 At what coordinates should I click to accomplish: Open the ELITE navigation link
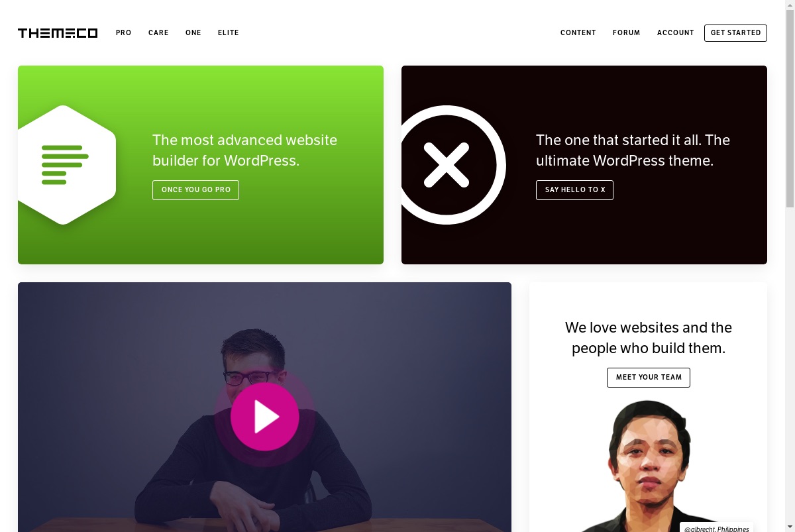pyautogui.click(x=229, y=32)
